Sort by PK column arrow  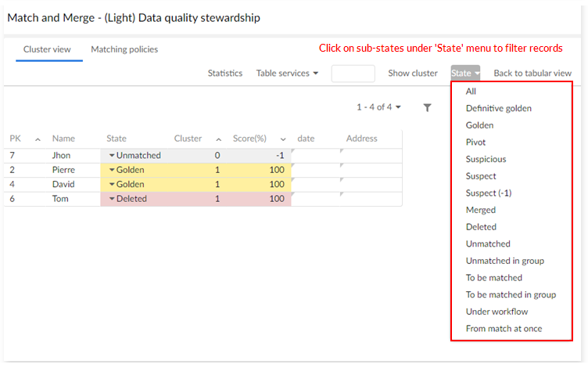tap(38, 139)
